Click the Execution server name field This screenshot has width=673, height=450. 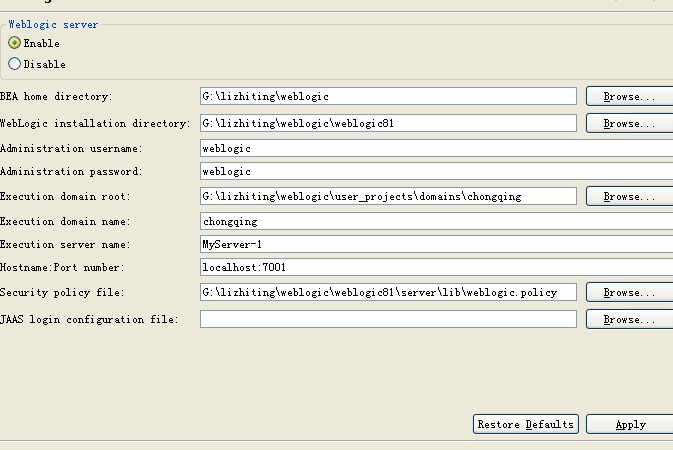(x=436, y=245)
